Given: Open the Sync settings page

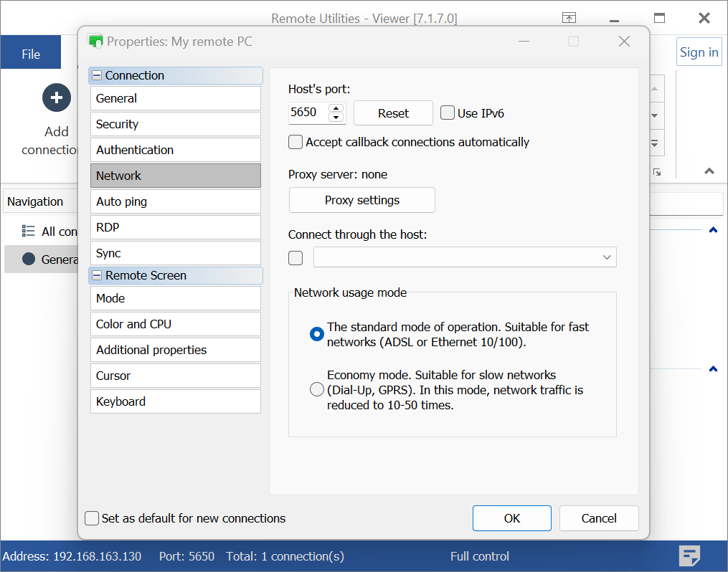Looking at the screenshot, I should (x=176, y=253).
